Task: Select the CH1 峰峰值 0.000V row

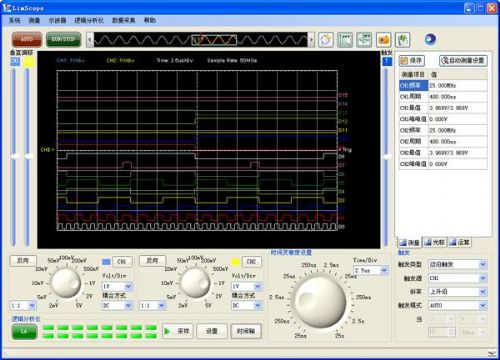Action: (443, 119)
